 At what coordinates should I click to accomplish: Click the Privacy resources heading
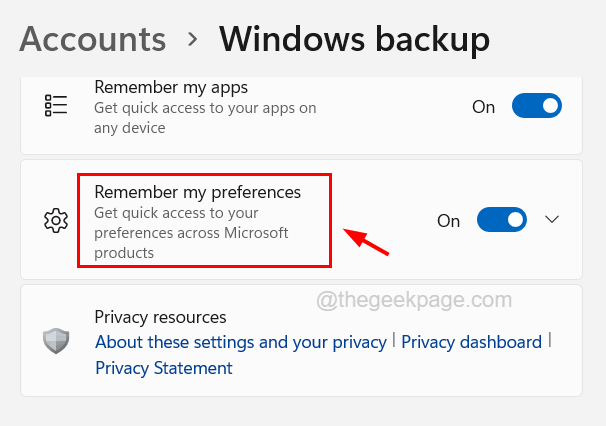[x=160, y=317]
